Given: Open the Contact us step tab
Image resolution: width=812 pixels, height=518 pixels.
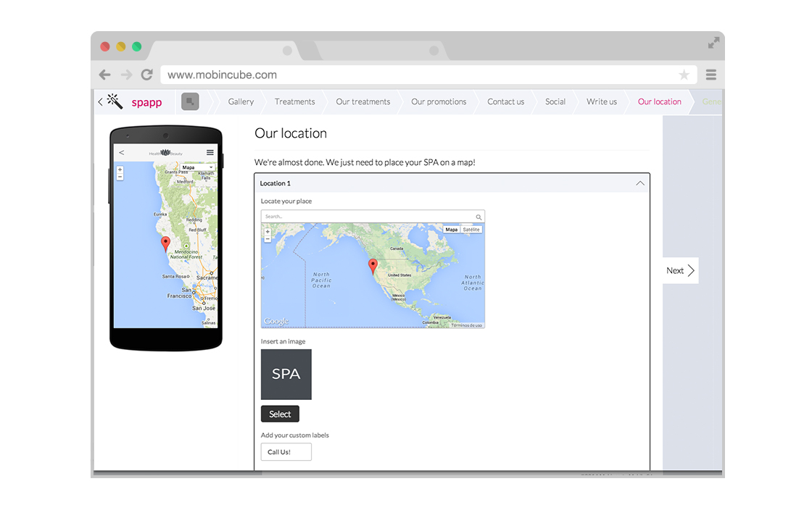Looking at the screenshot, I should tap(505, 101).
